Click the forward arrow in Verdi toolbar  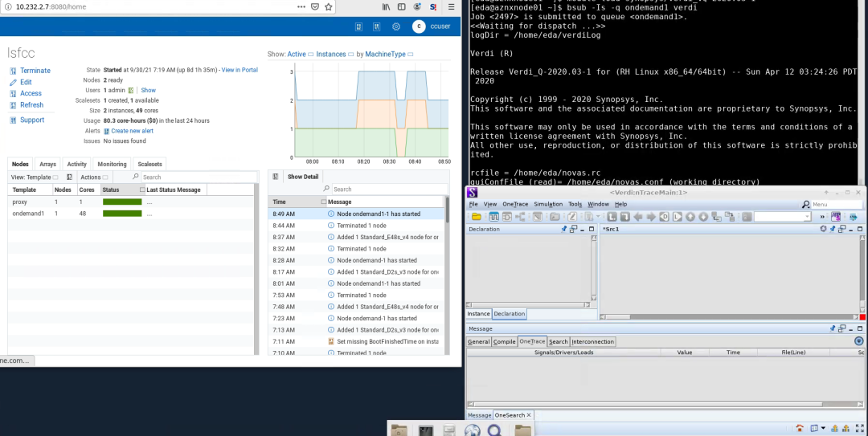651,217
